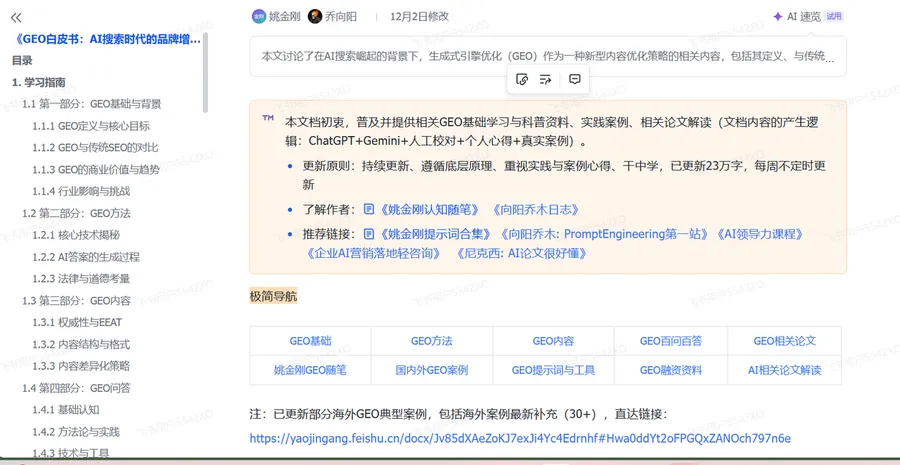
Task: Open the 《向阳乔木日志》 link
Action: coord(536,210)
